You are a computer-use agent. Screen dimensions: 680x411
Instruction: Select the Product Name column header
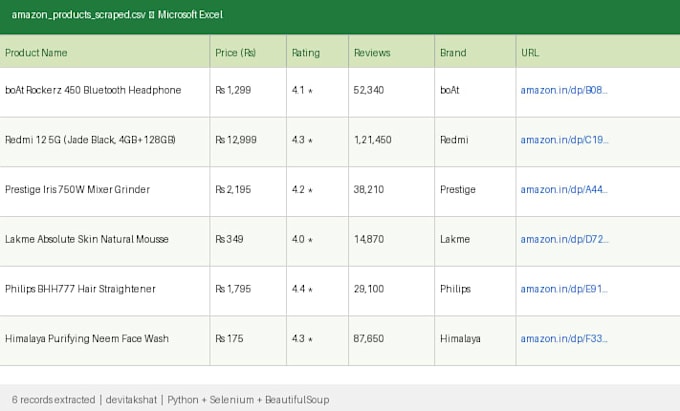coord(105,52)
